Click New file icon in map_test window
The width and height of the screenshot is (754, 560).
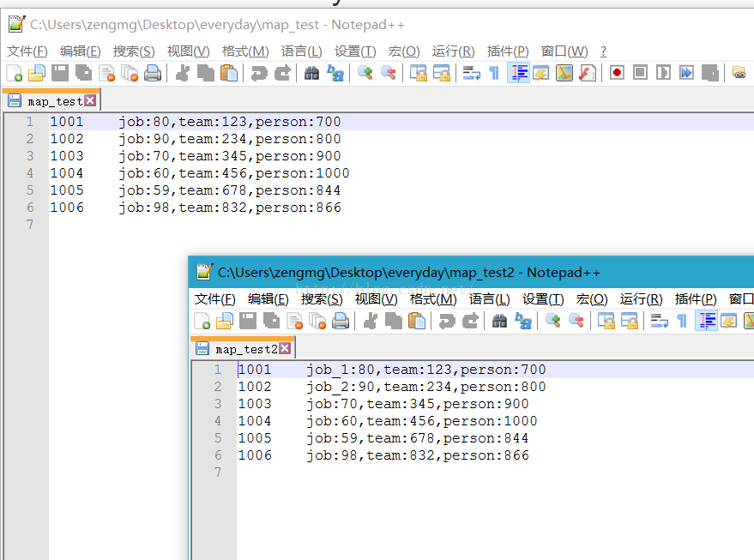pos(14,73)
